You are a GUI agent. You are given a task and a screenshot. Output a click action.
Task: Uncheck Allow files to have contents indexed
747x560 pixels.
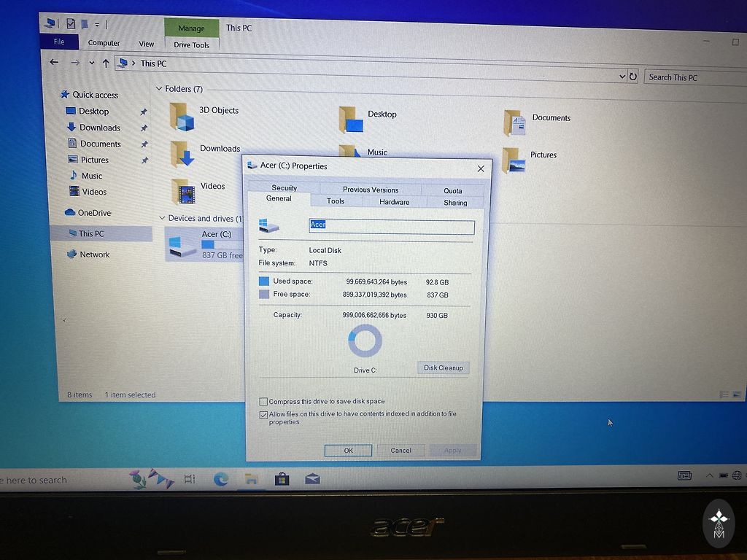[x=263, y=415]
